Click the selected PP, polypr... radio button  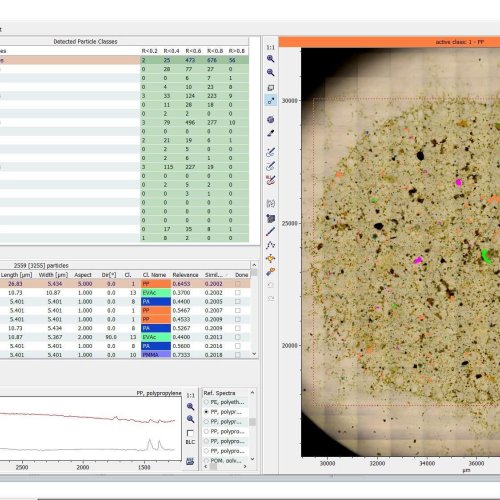(x=206, y=412)
